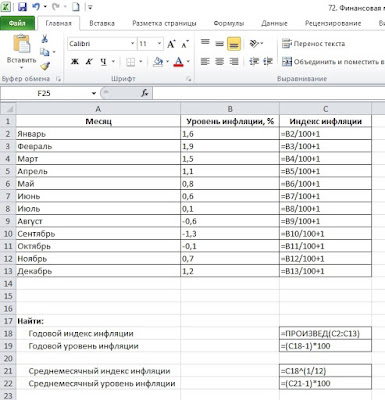Select cell containing =C18^(1/12)
This screenshot has width=385, height=400.
[x=325, y=371]
